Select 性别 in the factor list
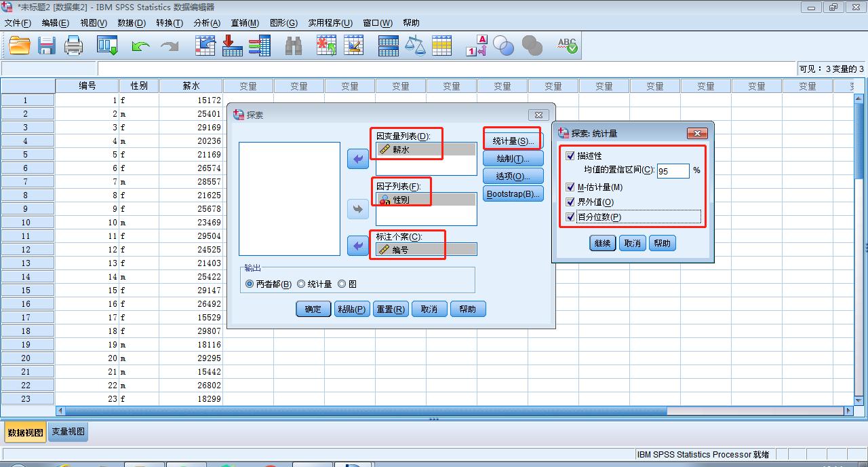 pos(427,200)
